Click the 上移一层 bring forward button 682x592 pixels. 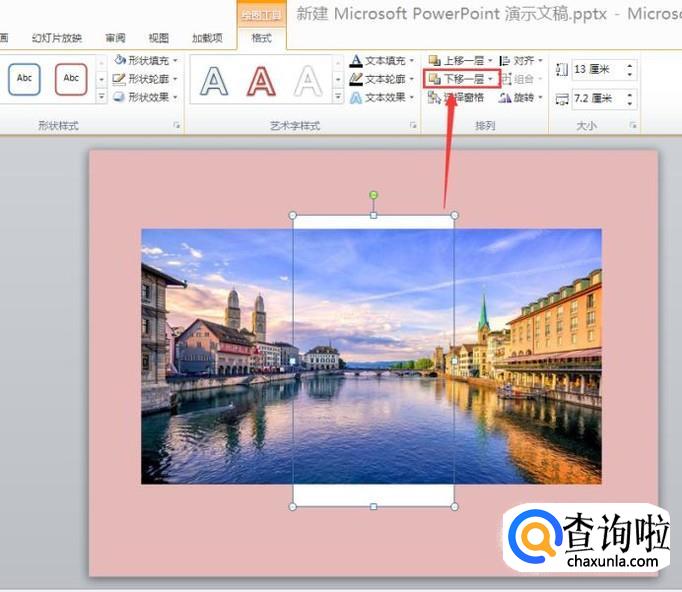[456, 60]
